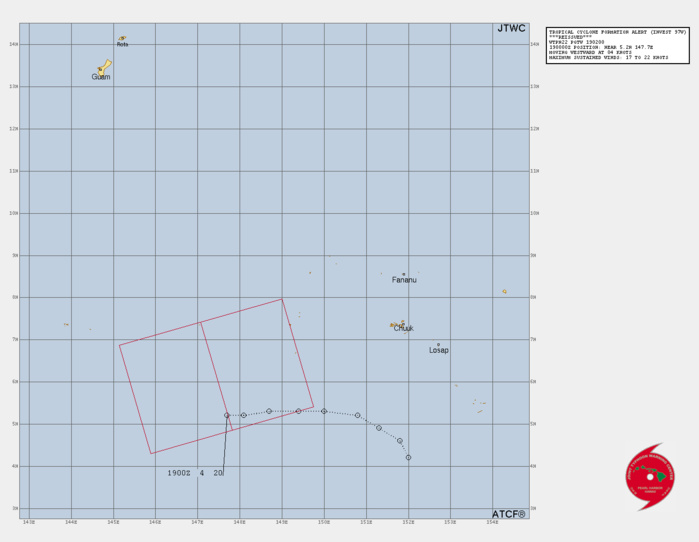Select the easternmost track point circle
The width and height of the screenshot is (699, 542).
click(409, 457)
